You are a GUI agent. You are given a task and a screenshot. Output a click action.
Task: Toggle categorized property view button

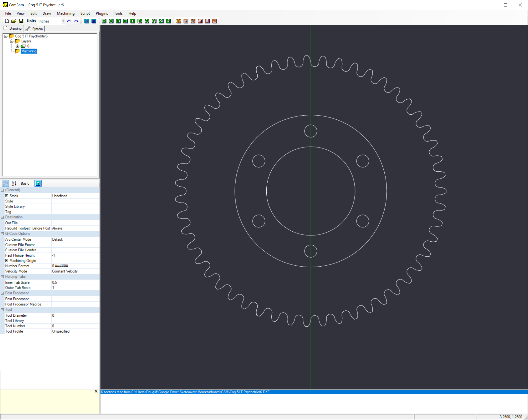5,183
